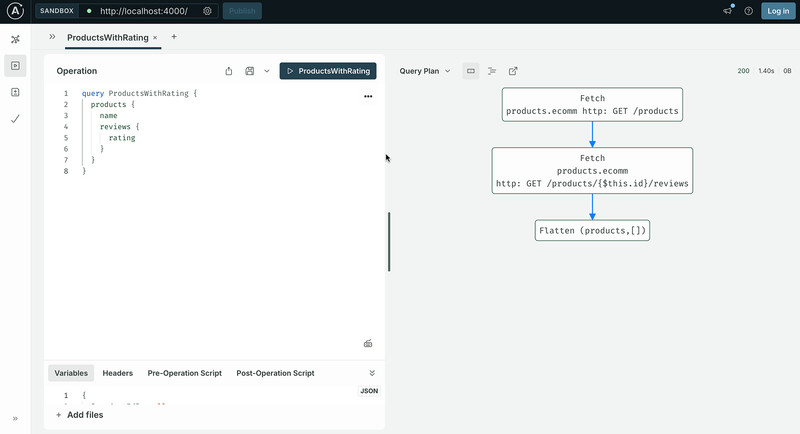
Task: Open the save options dropdown chevron
Action: pyautogui.click(x=267, y=71)
